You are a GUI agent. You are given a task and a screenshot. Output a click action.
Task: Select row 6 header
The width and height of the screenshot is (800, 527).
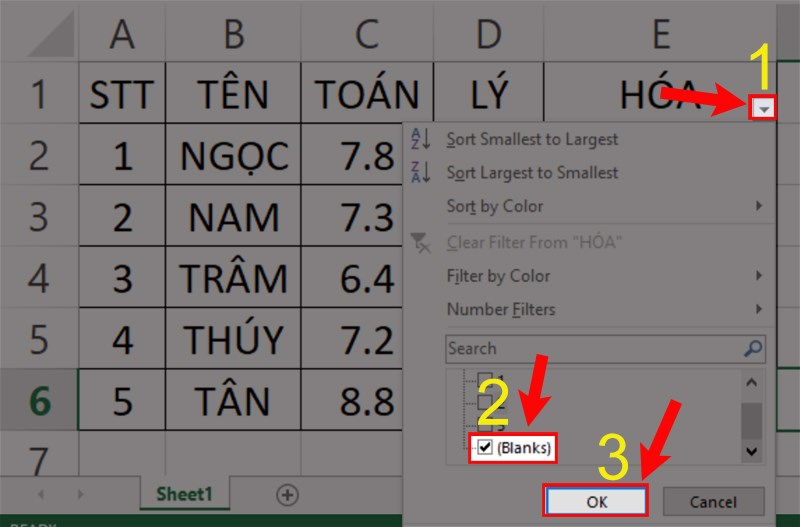(39, 399)
